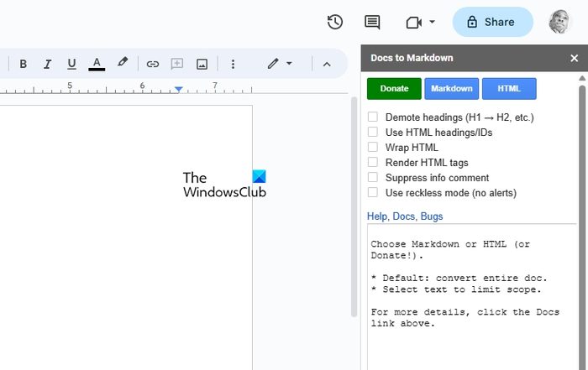Click the Docs to Markdown panel title
588x370 pixels.
[412, 58]
